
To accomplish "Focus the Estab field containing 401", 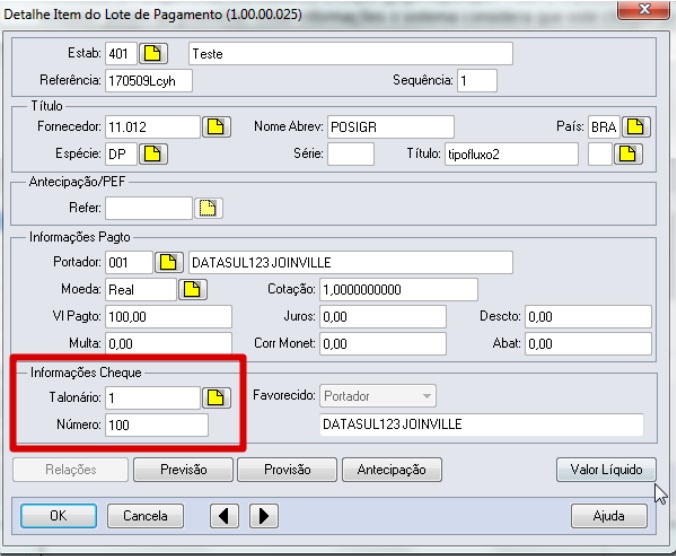I will click(x=121, y=54).
